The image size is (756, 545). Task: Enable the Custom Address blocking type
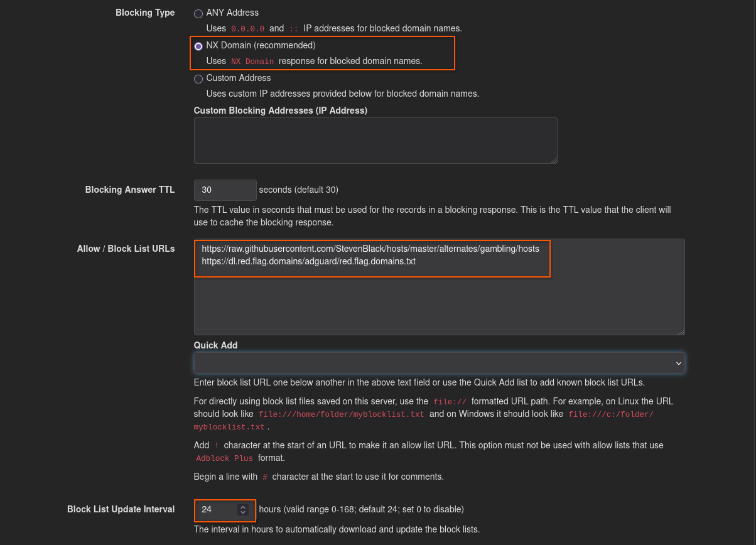[x=198, y=79]
